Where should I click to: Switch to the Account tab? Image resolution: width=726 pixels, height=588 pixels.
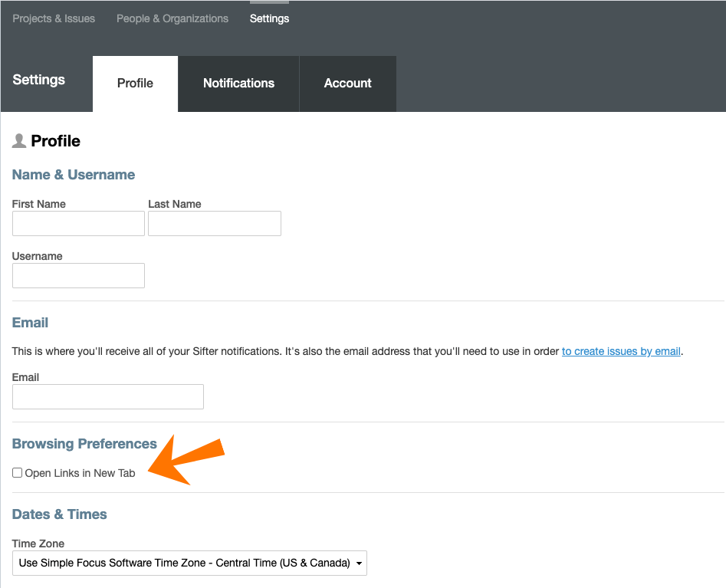[x=347, y=84]
